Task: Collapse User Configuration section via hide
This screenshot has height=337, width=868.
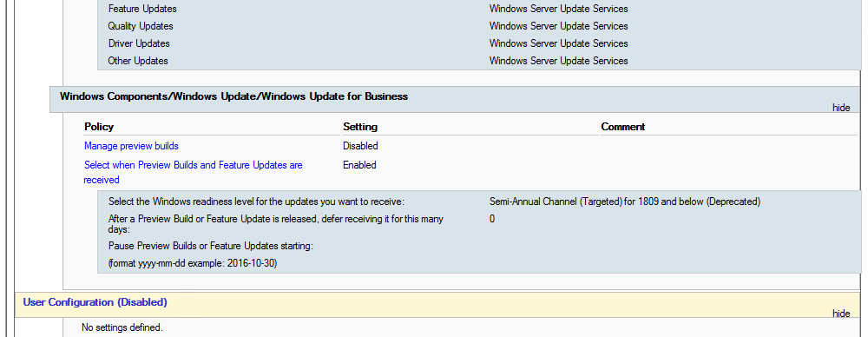Action: pos(841,314)
